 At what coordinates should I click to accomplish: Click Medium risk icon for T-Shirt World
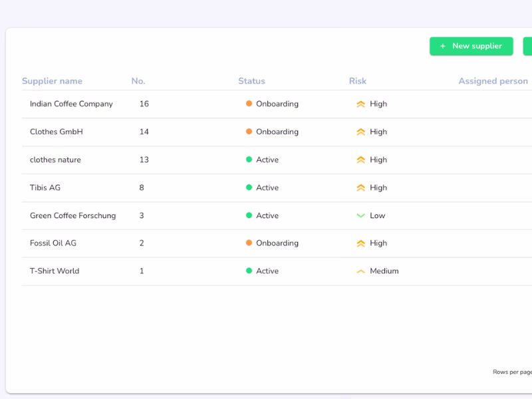[360, 271]
